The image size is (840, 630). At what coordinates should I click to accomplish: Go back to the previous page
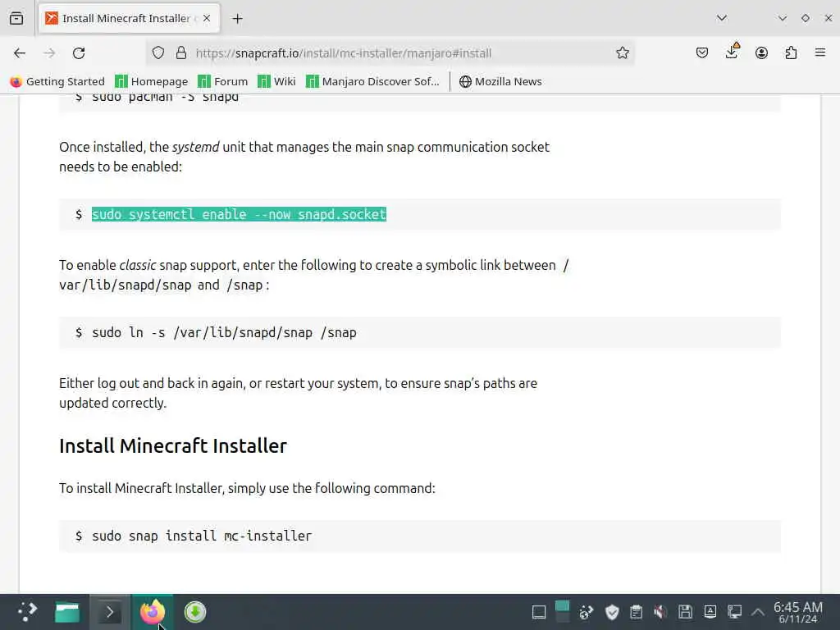[20, 53]
